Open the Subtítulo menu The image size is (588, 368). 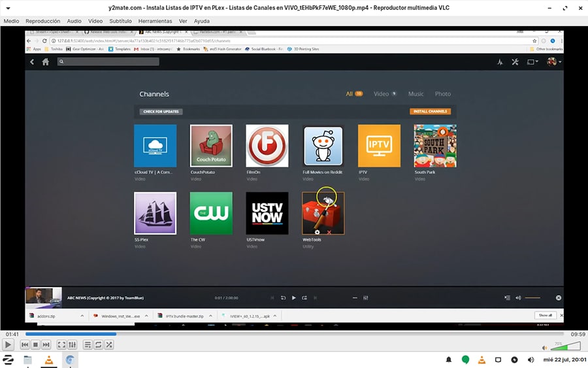pos(120,21)
